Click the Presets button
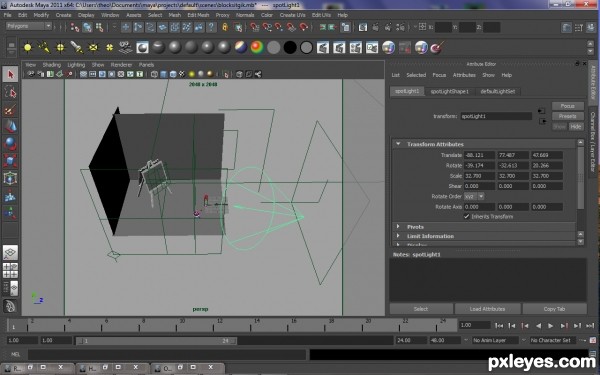 point(567,116)
